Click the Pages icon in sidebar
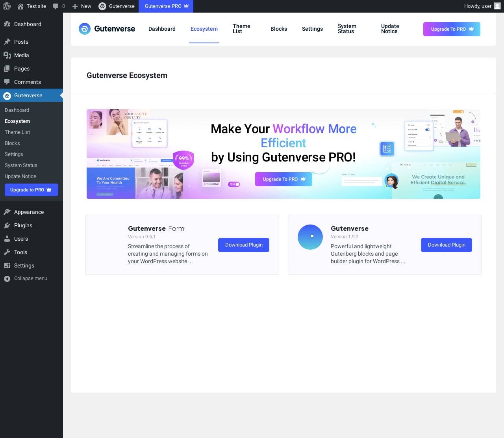This screenshot has width=504, height=438. coord(7,69)
